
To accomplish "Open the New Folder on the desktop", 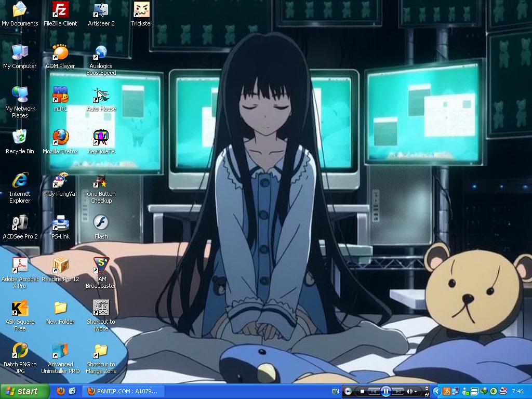I will click(x=60, y=313).
